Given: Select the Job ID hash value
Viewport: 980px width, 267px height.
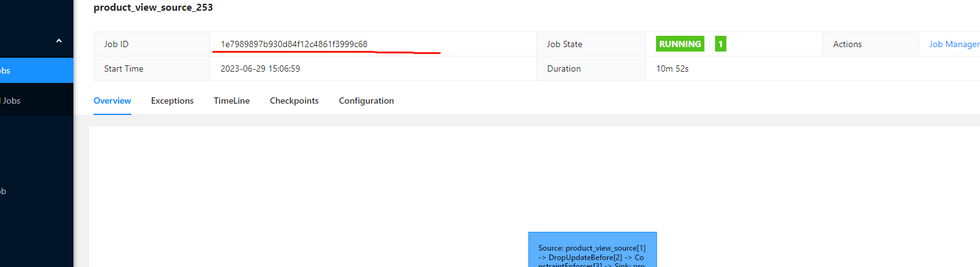Looking at the screenshot, I should click(294, 44).
